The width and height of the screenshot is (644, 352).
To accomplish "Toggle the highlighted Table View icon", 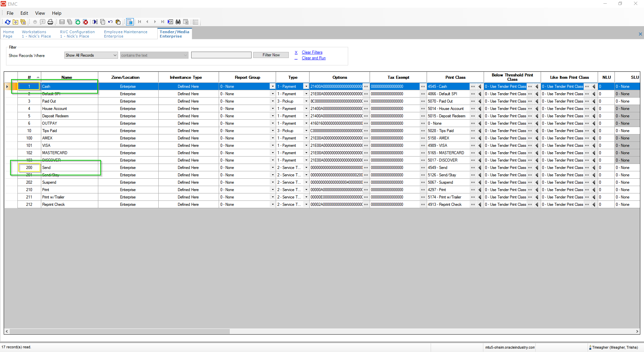I will 130,22.
